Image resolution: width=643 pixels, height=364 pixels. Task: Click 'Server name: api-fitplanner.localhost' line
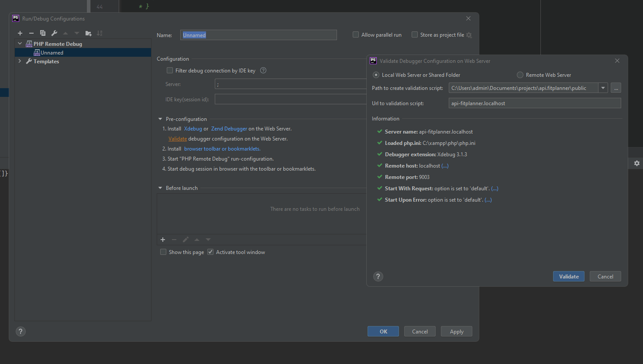429,132
